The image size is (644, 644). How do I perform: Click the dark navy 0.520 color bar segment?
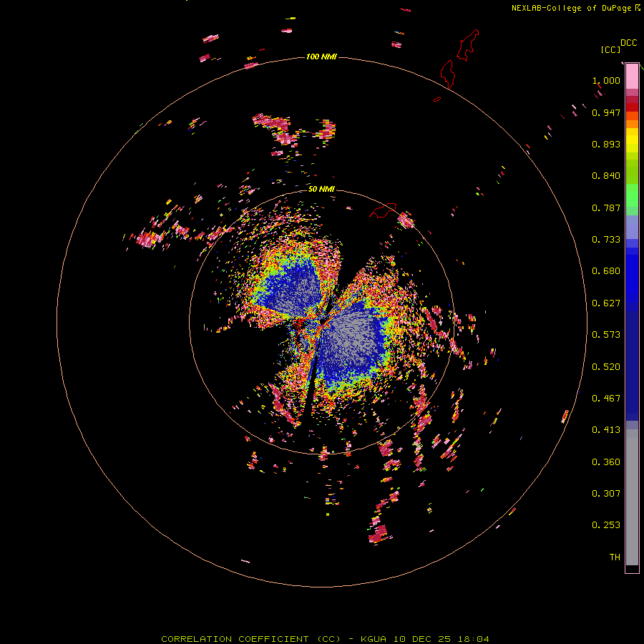tap(632, 366)
